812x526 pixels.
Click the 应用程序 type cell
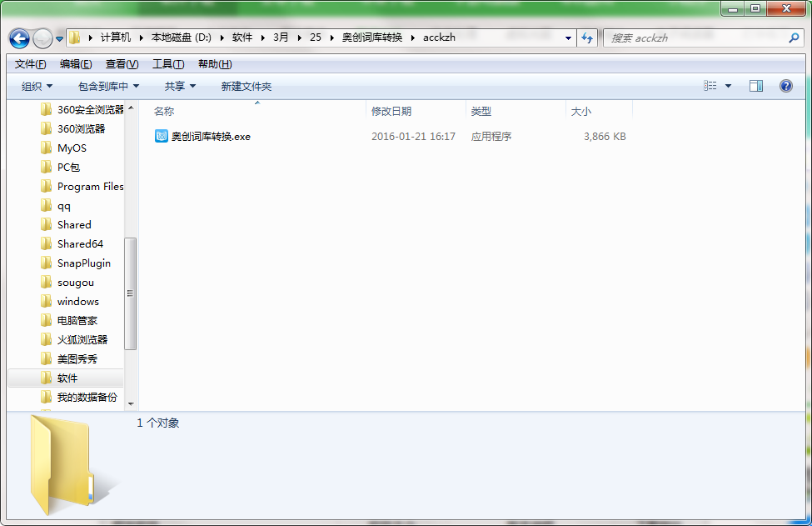(x=491, y=137)
